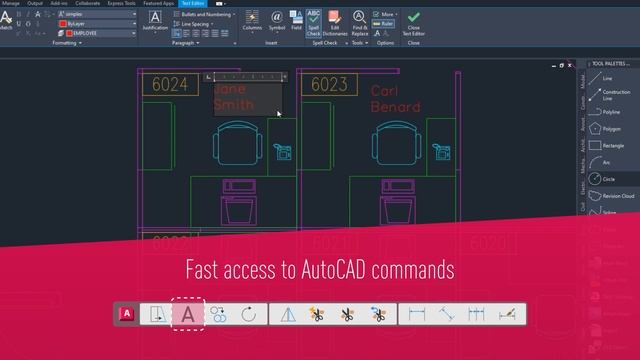Select the Rectangle tool
Viewport: 640px width, 360px height.
click(x=607, y=146)
